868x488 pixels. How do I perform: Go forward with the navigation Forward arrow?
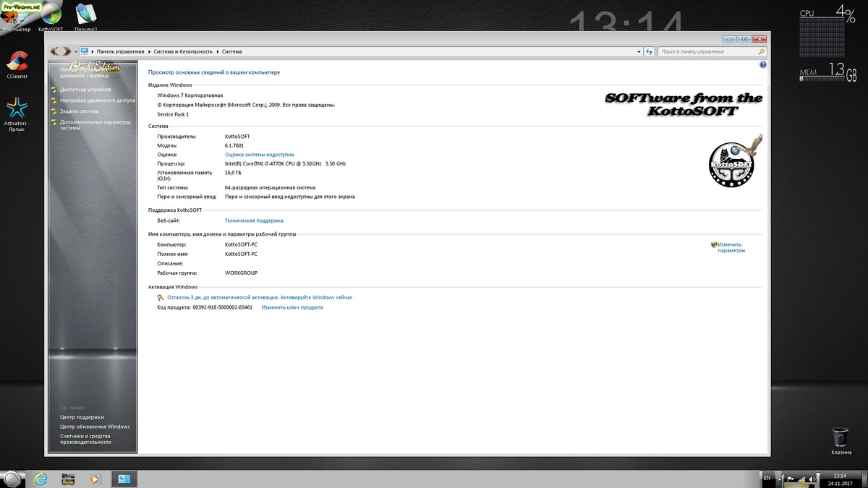[x=67, y=51]
